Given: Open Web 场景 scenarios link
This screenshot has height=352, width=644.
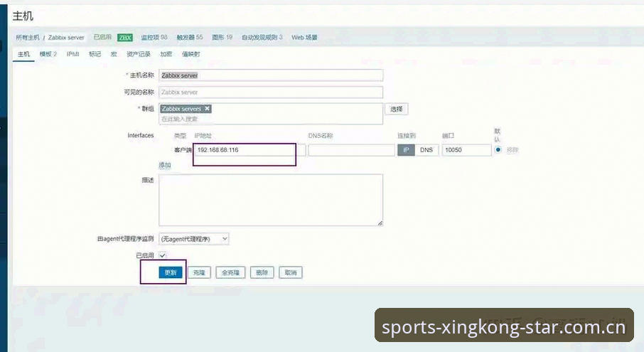Looking at the screenshot, I should click(304, 38).
